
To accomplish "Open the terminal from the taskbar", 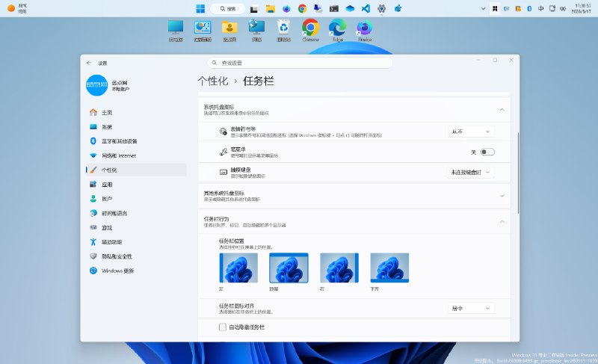I will tap(334, 8).
